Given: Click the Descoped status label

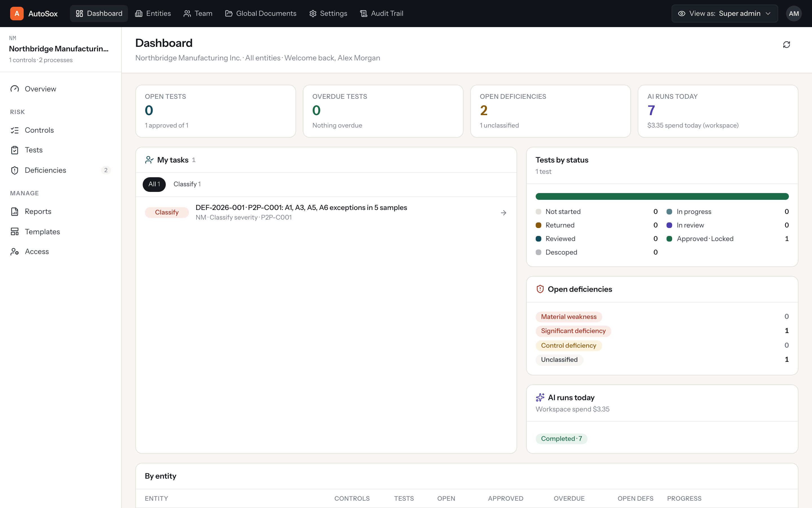Looking at the screenshot, I should click(x=561, y=252).
